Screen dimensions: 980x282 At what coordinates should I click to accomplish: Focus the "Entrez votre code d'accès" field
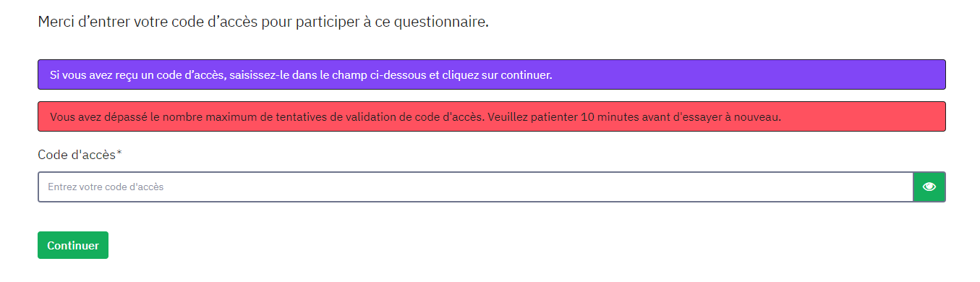(x=476, y=187)
